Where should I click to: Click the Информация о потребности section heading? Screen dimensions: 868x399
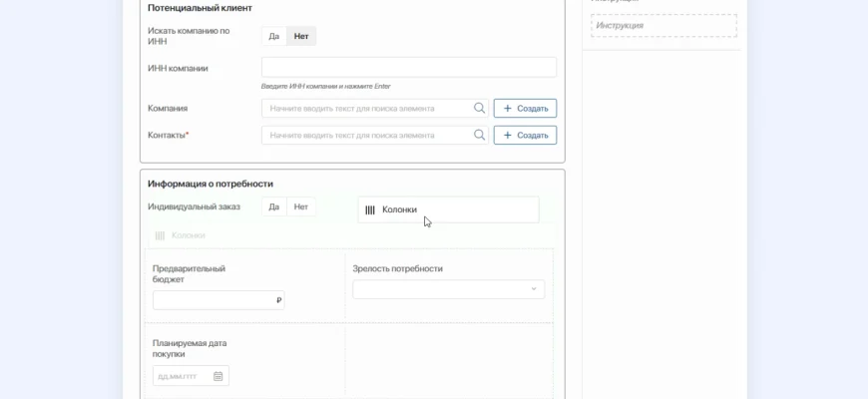tap(211, 184)
